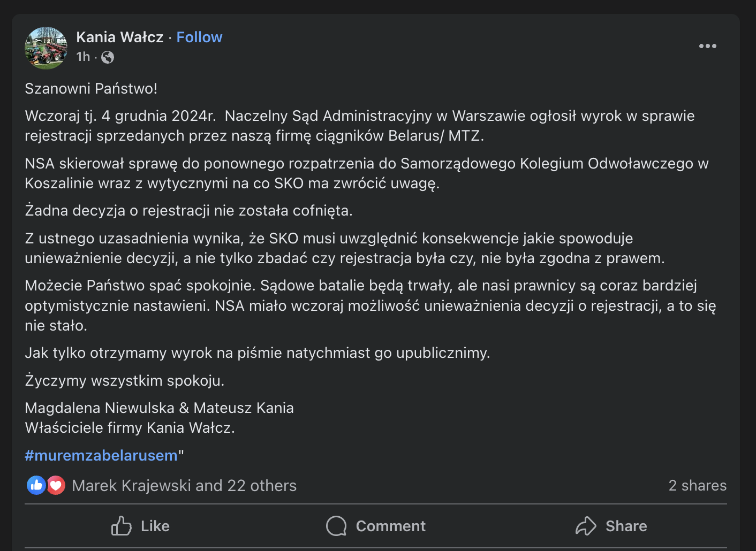The height and width of the screenshot is (551, 756).
Task: Open the post's 1h timestamp link
Action: click(x=83, y=57)
